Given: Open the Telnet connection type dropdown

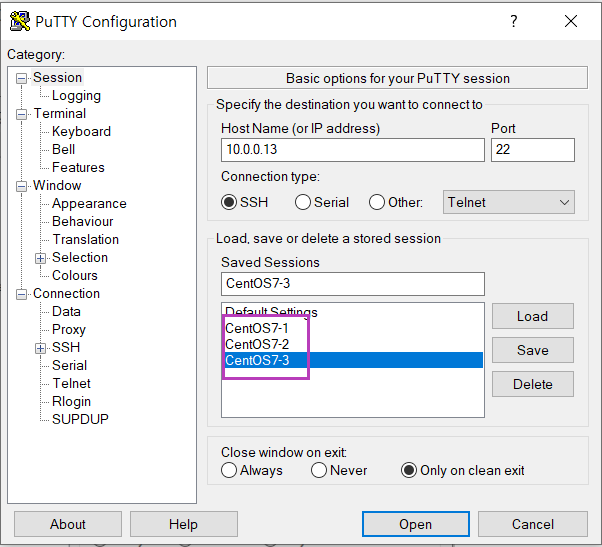Looking at the screenshot, I should point(509,202).
